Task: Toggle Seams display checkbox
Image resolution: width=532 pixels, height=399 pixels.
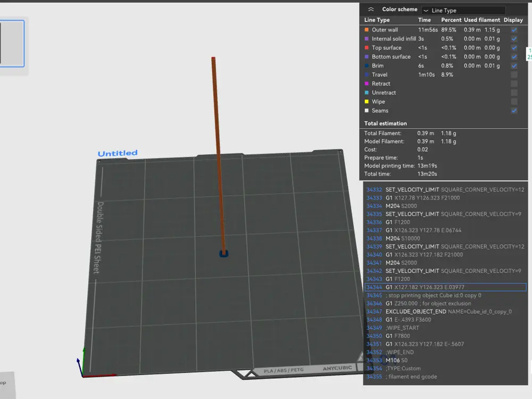Action: 514,111
